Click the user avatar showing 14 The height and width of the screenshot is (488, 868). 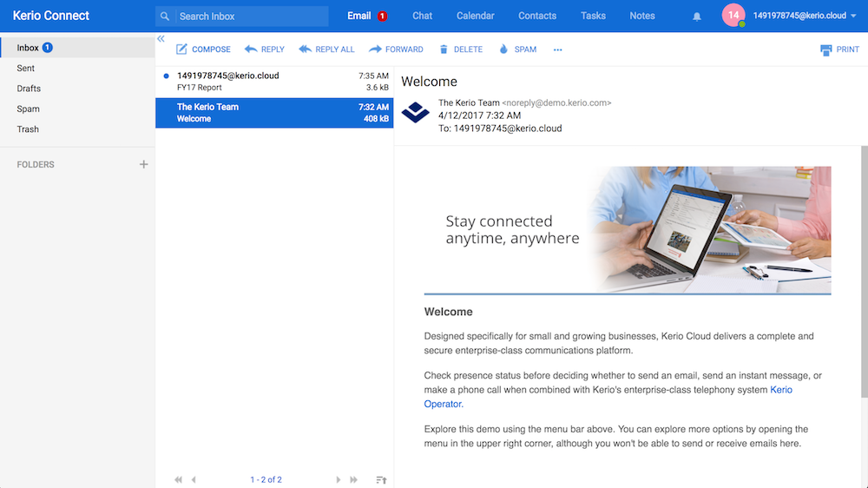click(733, 16)
